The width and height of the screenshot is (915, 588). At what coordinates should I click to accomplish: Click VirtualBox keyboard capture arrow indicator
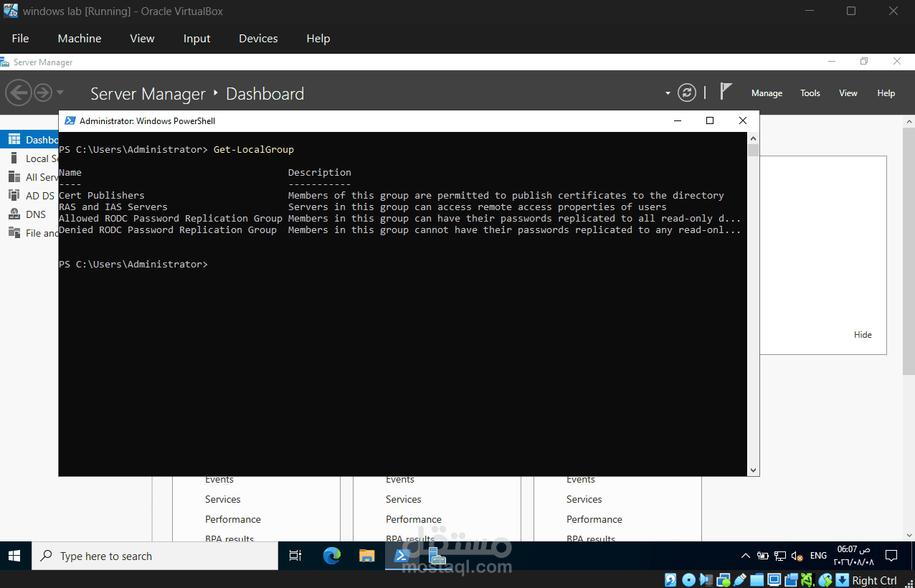(843, 580)
